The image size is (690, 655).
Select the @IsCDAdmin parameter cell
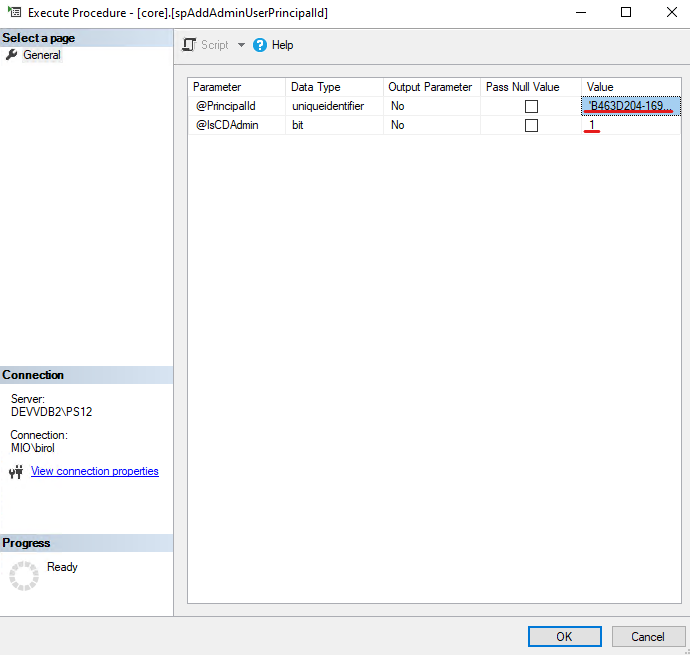click(237, 125)
